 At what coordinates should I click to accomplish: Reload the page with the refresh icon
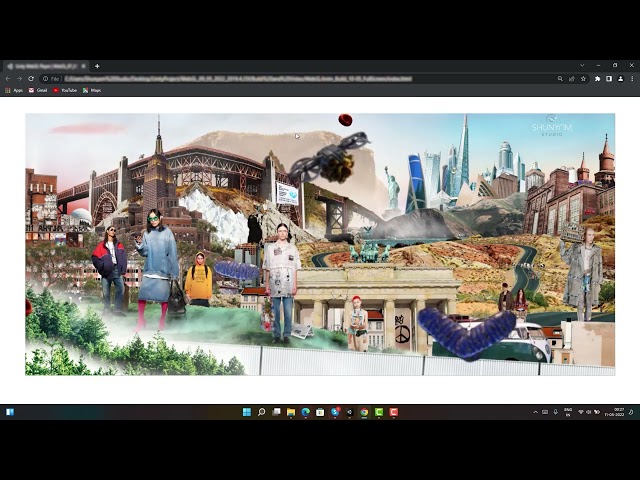(31, 79)
